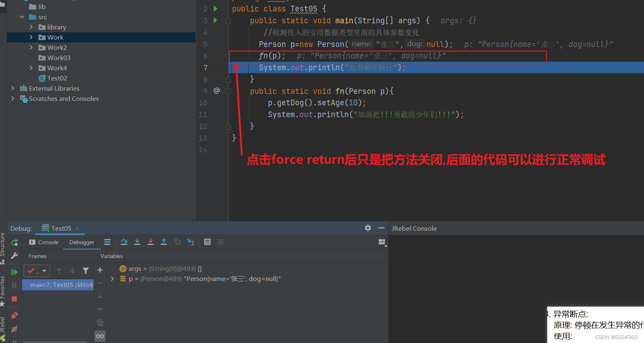The height and width of the screenshot is (343, 644).
Task: Expand variable p Person@489
Action: (x=112, y=278)
